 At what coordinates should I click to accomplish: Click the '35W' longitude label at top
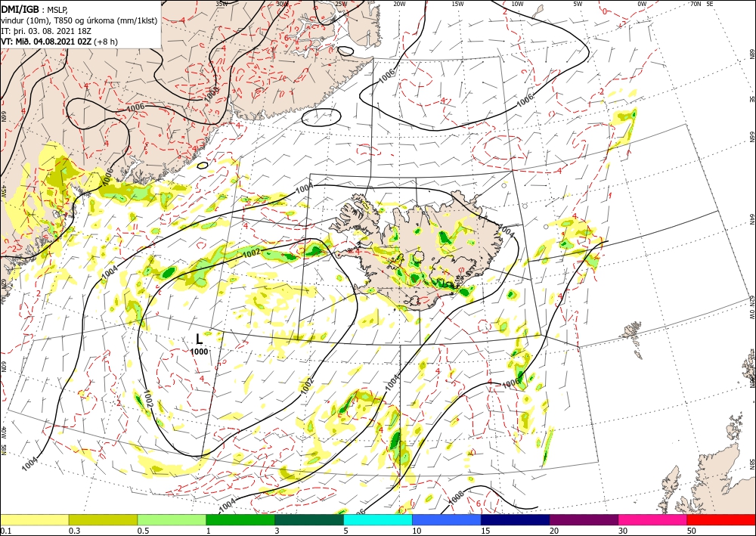[222, 4]
